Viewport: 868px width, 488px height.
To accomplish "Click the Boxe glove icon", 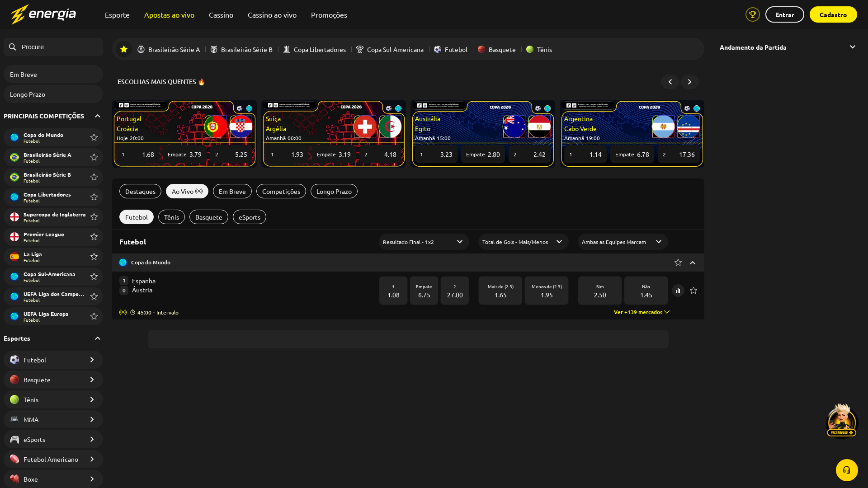I will point(14,479).
